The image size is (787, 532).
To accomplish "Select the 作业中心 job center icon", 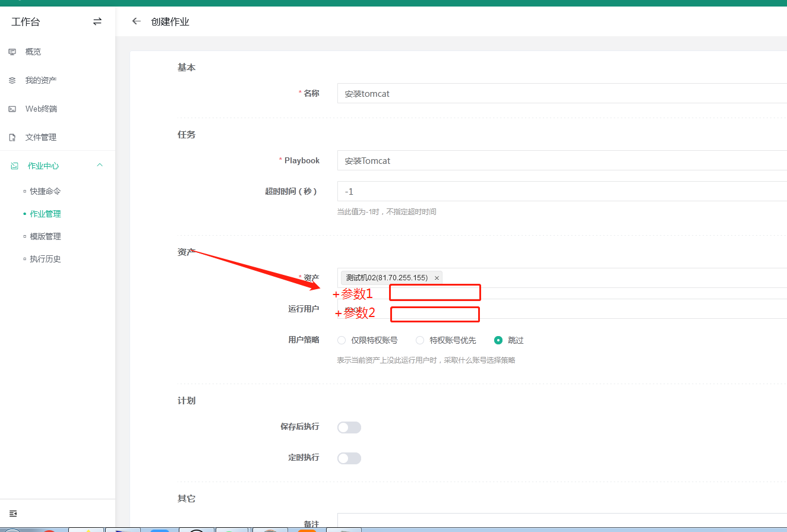I will click(12, 166).
